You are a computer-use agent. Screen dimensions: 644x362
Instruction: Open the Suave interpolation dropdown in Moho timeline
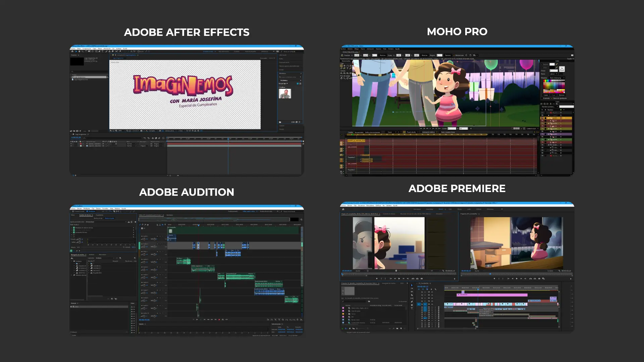pyautogui.click(x=392, y=132)
